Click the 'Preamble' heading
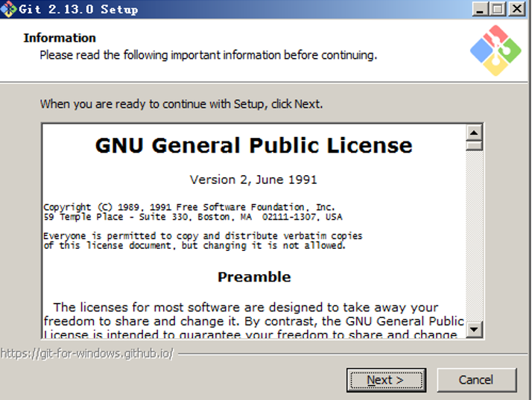This screenshot has width=532, height=400. tap(254, 277)
